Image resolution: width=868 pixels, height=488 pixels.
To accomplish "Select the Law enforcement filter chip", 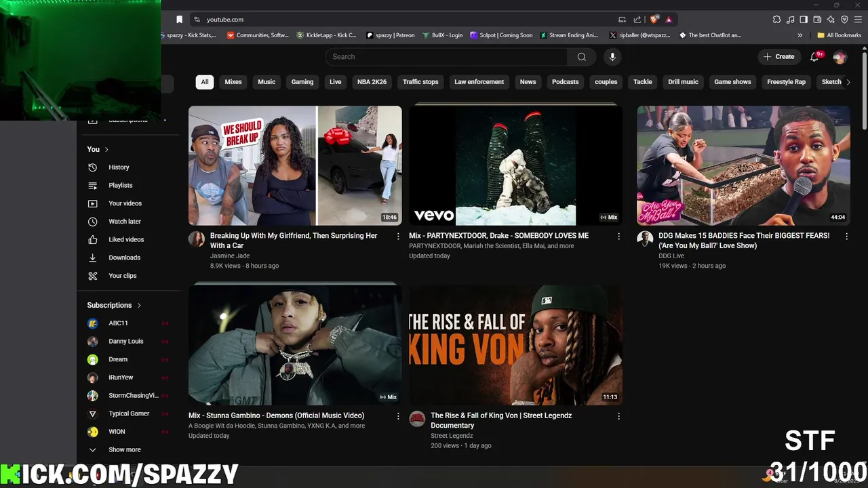I will point(479,82).
